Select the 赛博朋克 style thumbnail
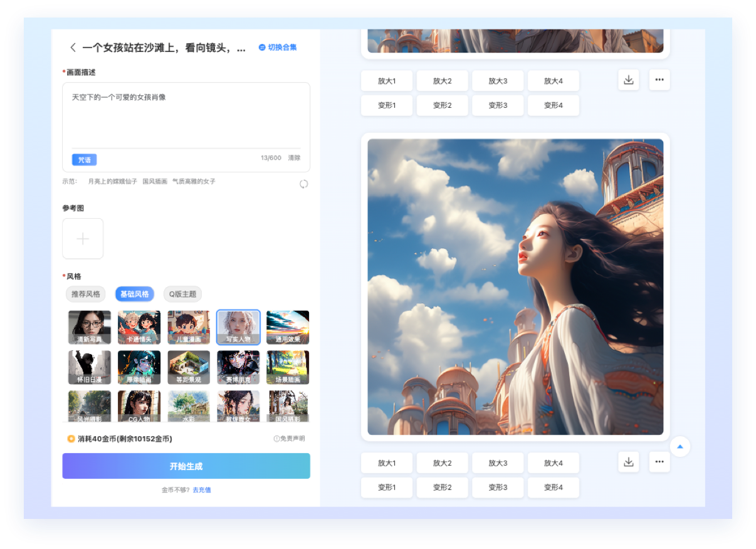The width and height of the screenshot is (756, 549). [x=238, y=367]
